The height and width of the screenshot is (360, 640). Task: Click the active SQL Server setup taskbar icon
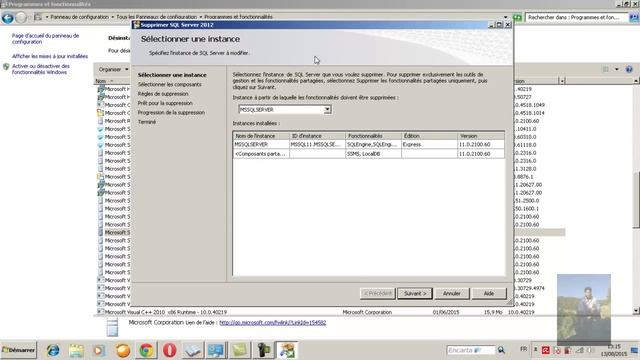[x=287, y=350]
